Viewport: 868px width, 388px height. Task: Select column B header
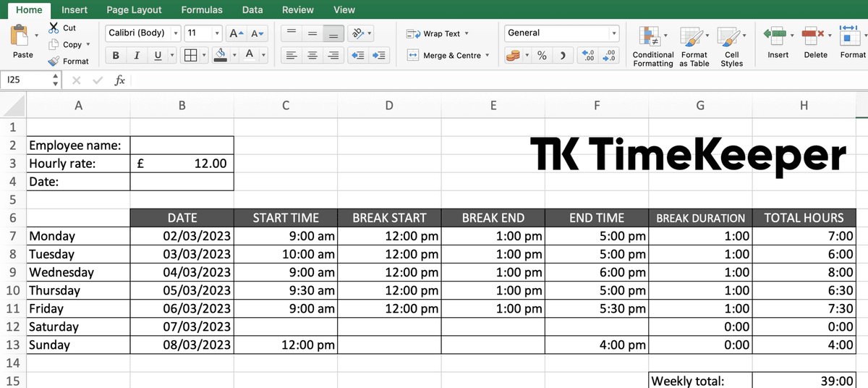182,106
